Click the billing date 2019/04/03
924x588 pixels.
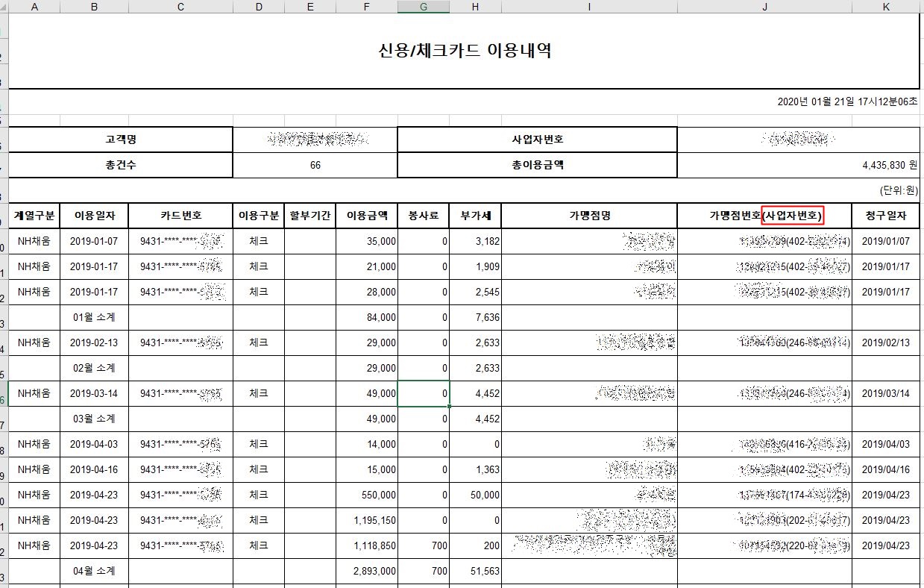pyautogui.click(x=885, y=444)
